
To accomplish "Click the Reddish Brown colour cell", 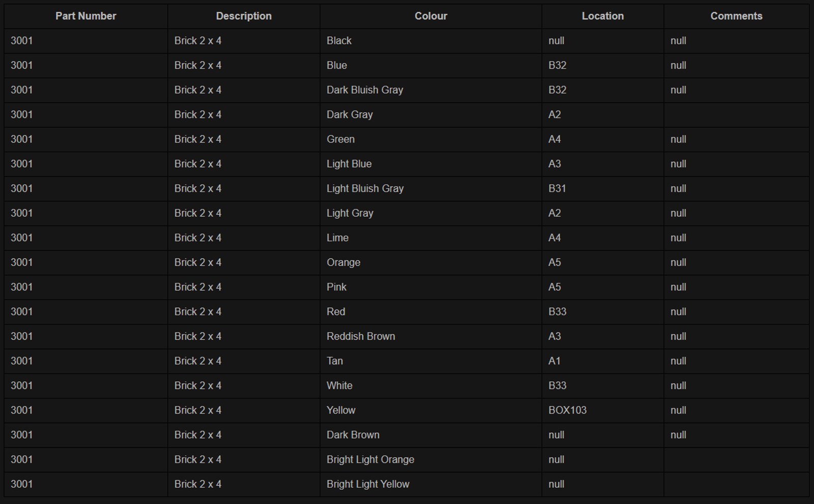I will coord(361,337).
